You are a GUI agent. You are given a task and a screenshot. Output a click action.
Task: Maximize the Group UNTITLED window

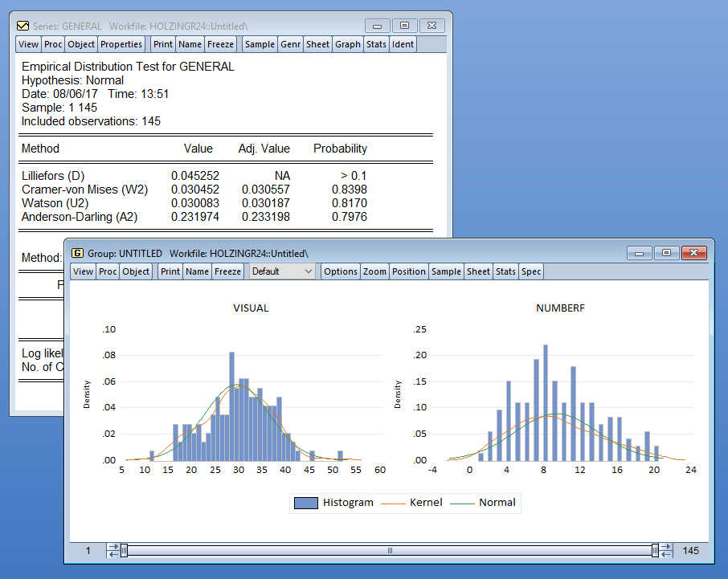(666, 253)
